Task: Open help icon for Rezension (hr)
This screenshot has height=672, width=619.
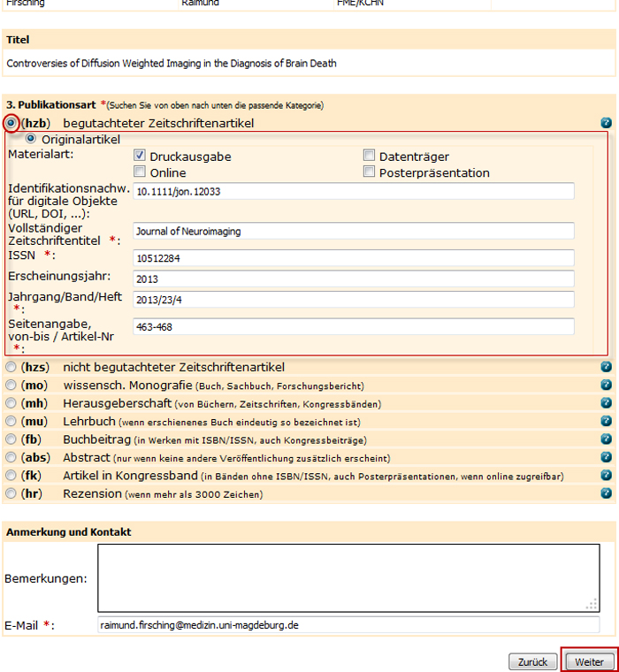Action: [x=606, y=493]
